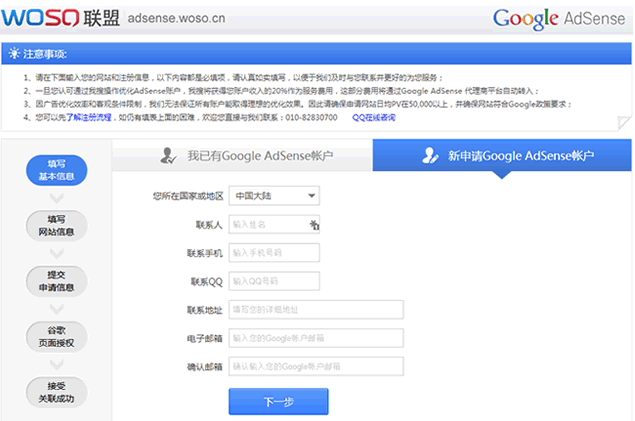Click the 确认邮箱 confirm email field
635x421 pixels.
[x=316, y=366]
